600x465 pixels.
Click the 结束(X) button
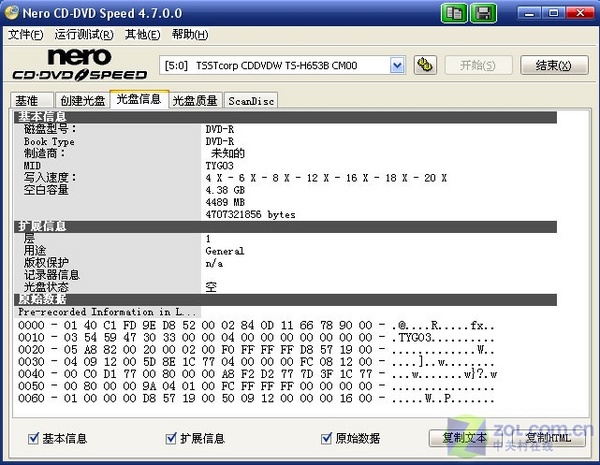click(x=554, y=65)
